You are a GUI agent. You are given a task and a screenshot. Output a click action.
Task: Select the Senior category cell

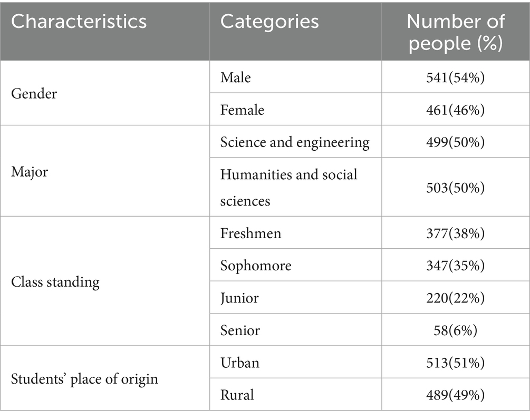(240, 330)
